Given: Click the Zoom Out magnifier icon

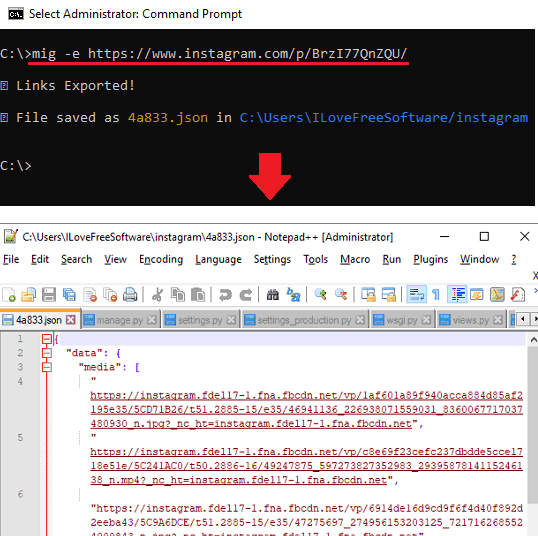Looking at the screenshot, I should point(341,295).
